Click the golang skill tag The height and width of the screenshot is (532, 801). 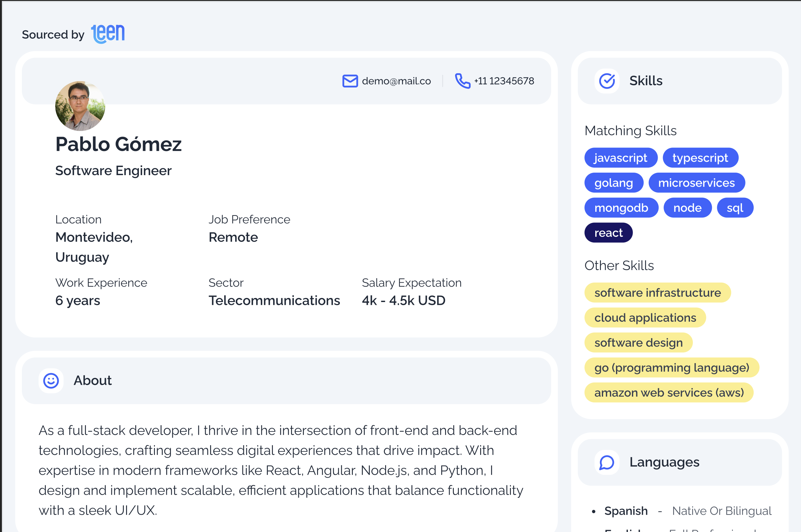(613, 183)
